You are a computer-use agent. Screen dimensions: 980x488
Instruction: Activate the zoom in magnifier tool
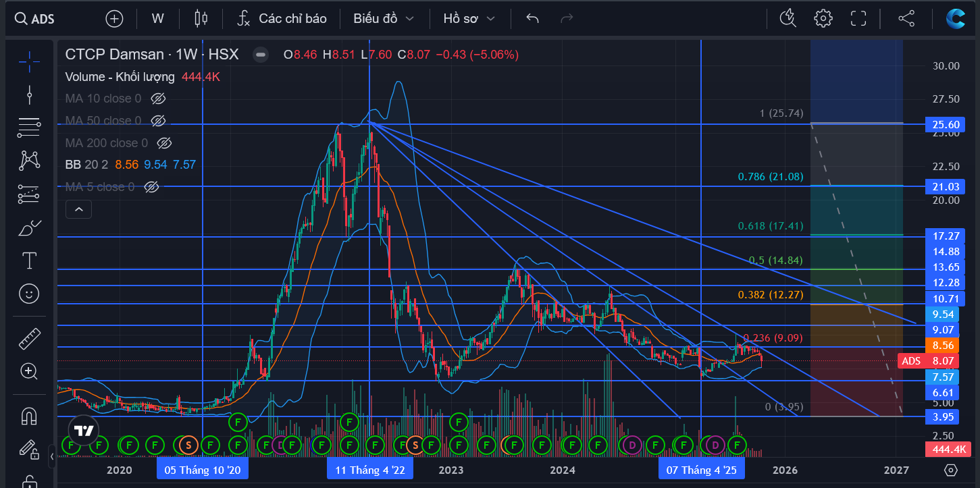point(29,371)
